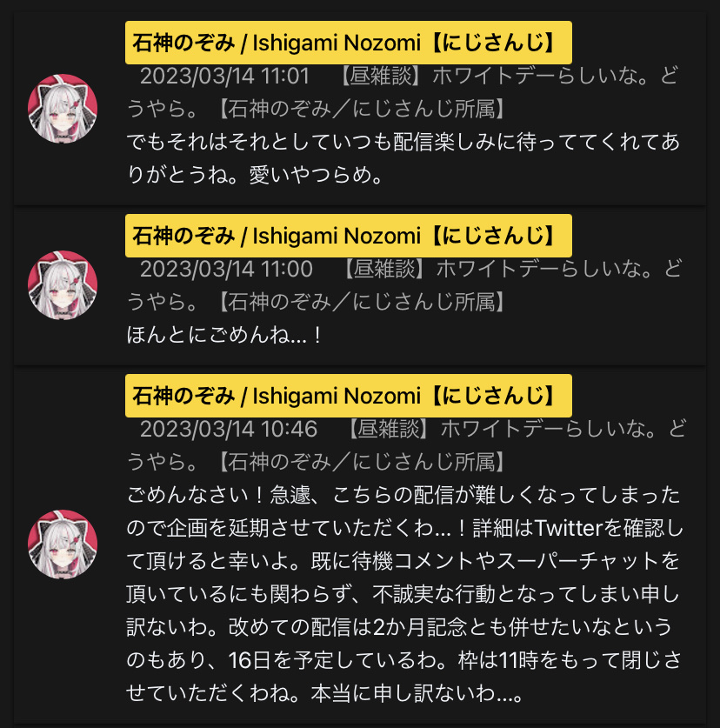
Task: Open the avatar beside the 11:01 comment
Action: coord(63,109)
